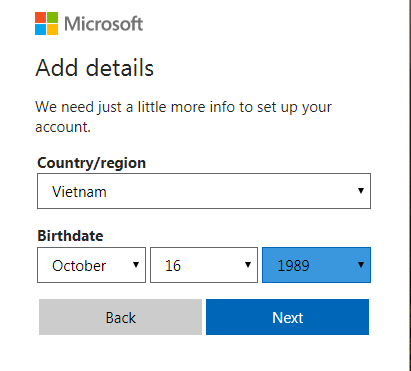Screen dimensions: 411x371
Task: Click the yellow square of Microsoft logo
Action: 53,30
